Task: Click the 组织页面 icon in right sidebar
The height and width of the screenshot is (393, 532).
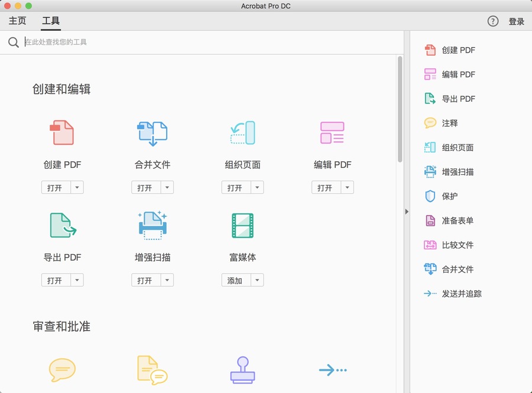Action: coord(430,147)
